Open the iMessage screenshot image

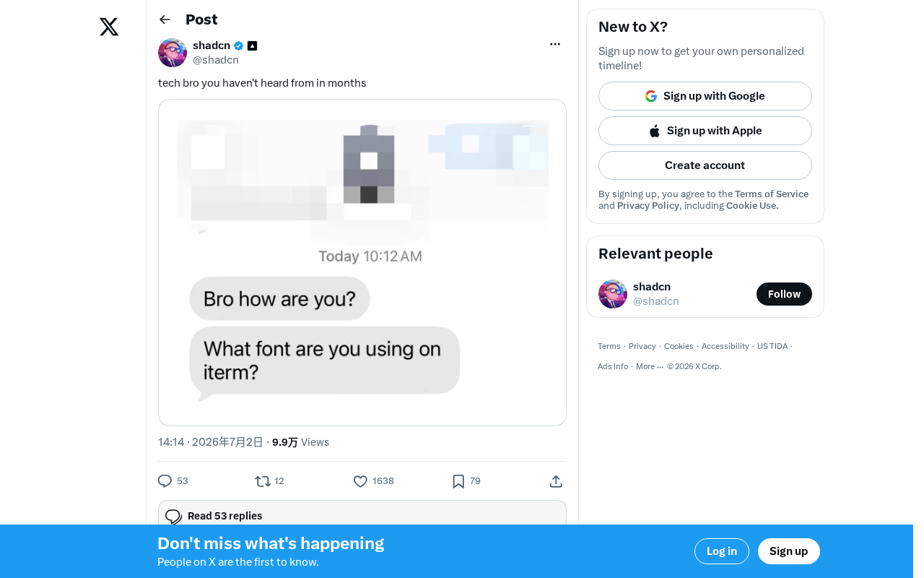point(362,262)
